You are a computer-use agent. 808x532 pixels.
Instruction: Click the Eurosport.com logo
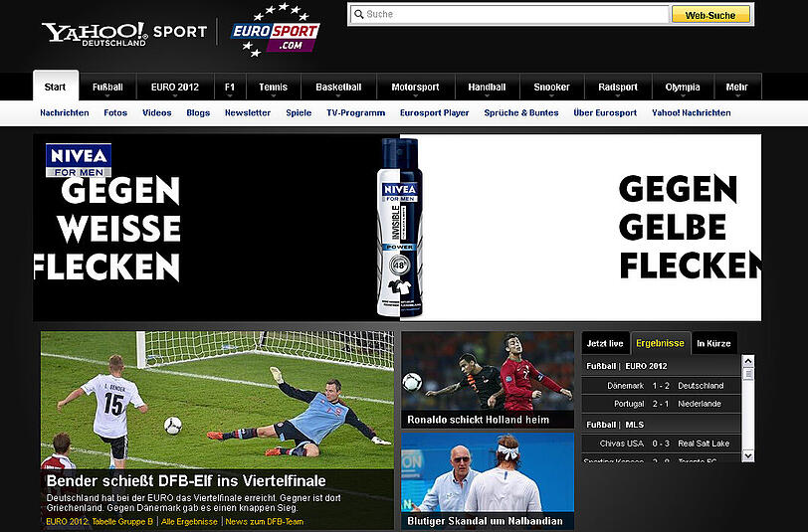pyautogui.click(x=276, y=30)
